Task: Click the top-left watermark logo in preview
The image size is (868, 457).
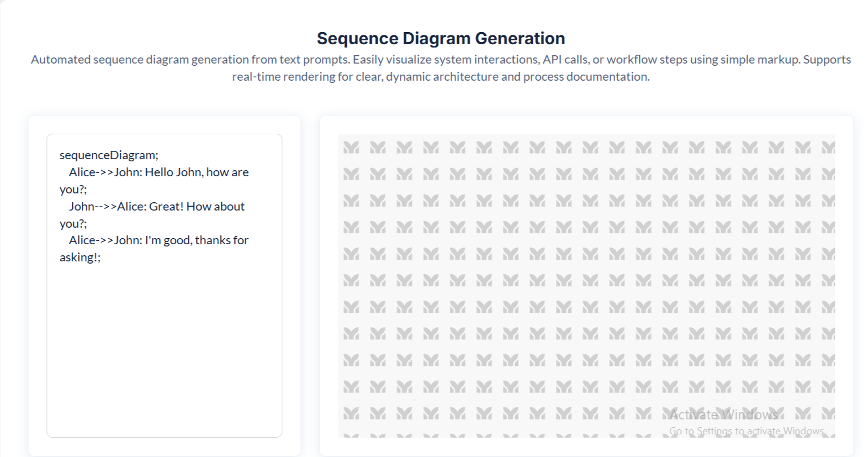Action: tap(351, 148)
